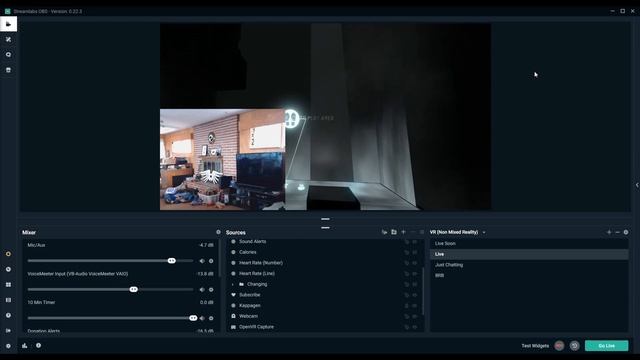The width and height of the screenshot is (640, 360).
Task: Toggle visibility of Sound Alerts source
Action: [x=415, y=242]
